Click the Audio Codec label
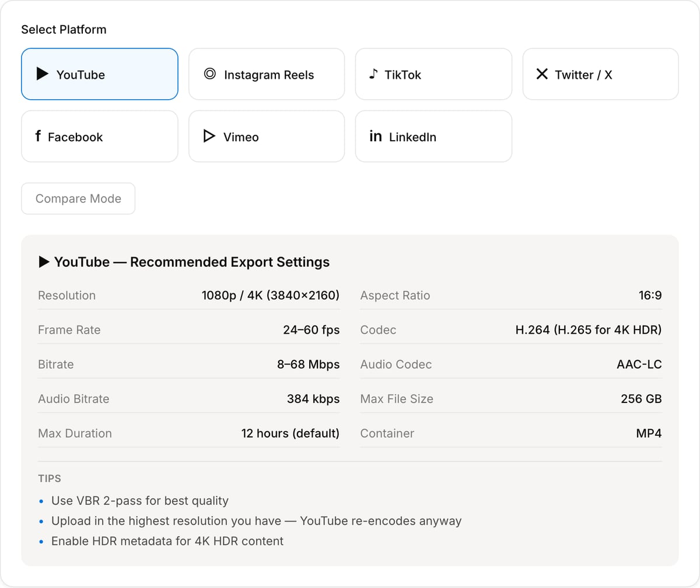Screen dimensions: 700x588 click(396, 364)
